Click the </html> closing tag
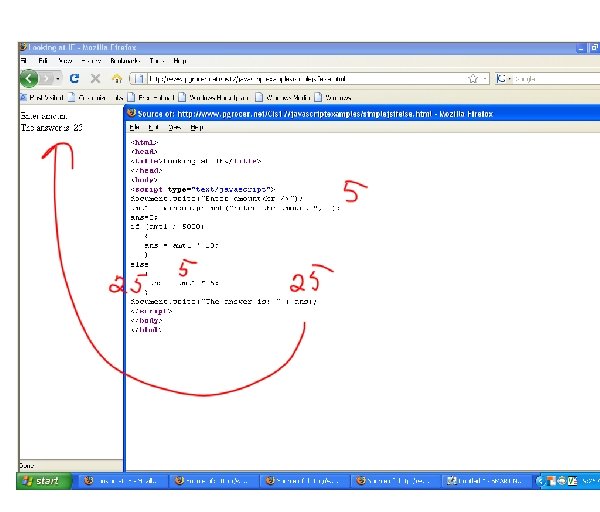The width and height of the screenshot is (600, 512). coord(146,329)
